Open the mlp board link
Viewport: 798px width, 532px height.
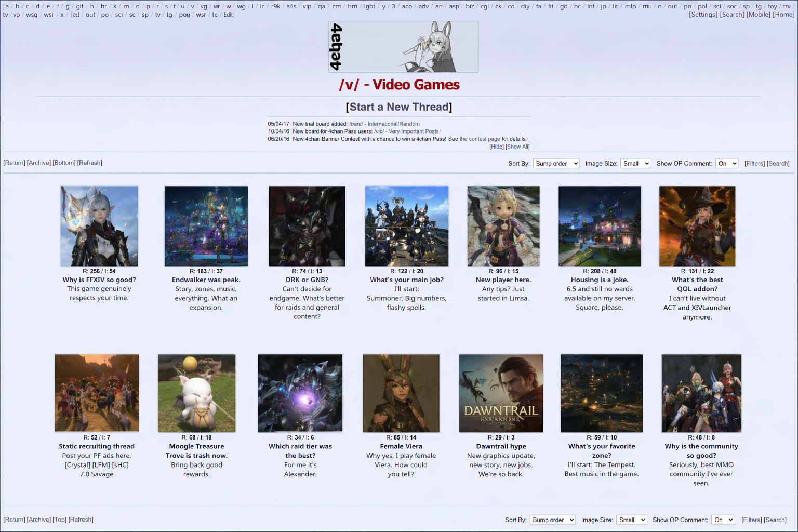pos(630,6)
